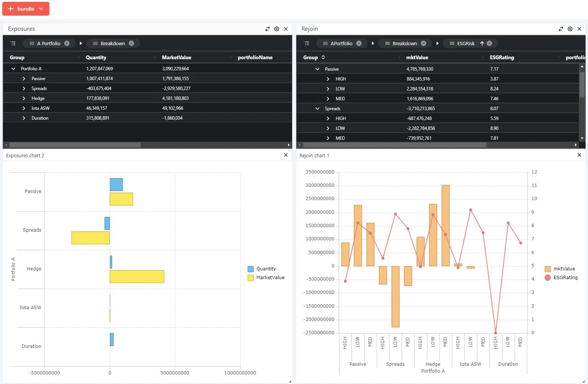
Task: Toggle Quantity series in chart legend
Action: click(x=262, y=269)
